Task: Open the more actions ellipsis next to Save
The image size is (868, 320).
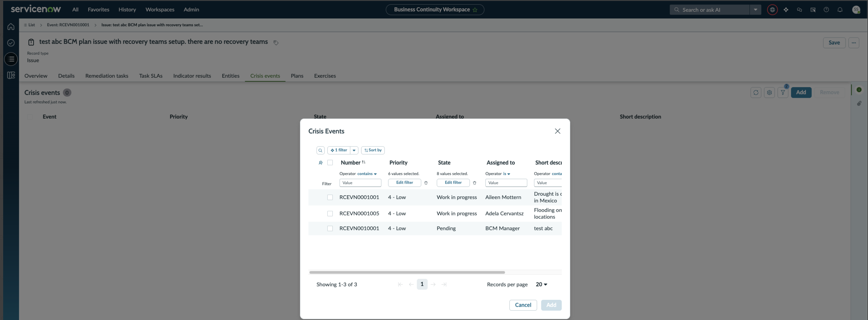Action: coord(853,43)
